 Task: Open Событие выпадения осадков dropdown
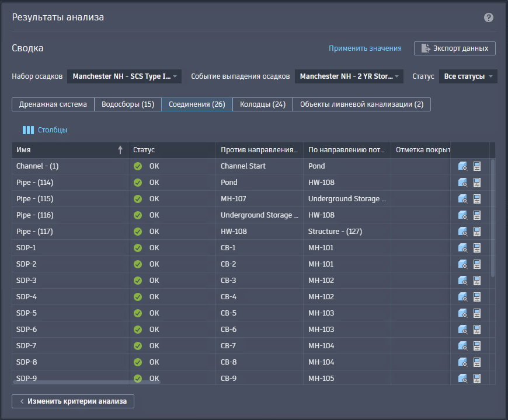[x=349, y=76]
